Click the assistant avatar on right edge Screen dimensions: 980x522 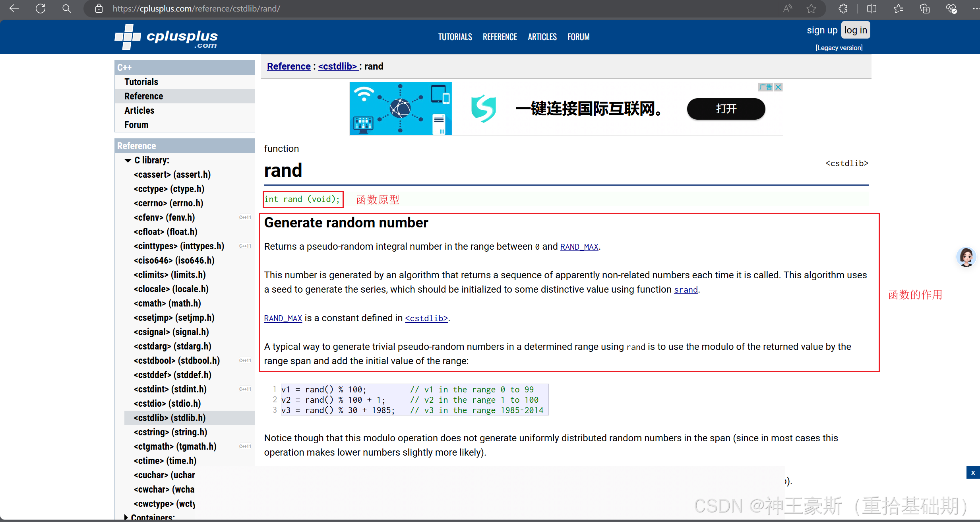966,257
